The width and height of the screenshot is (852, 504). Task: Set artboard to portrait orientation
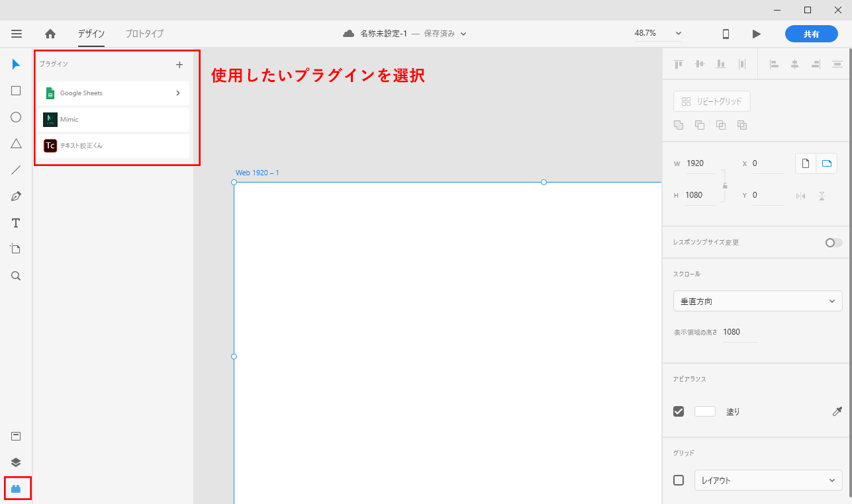point(806,163)
